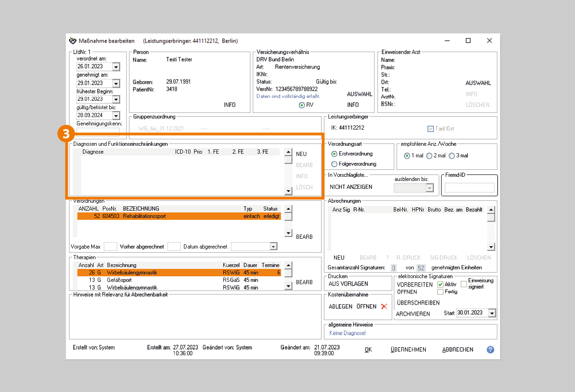Click AUS VORLAGEN under Drucken
The height and width of the screenshot is (392, 575).
(x=348, y=283)
